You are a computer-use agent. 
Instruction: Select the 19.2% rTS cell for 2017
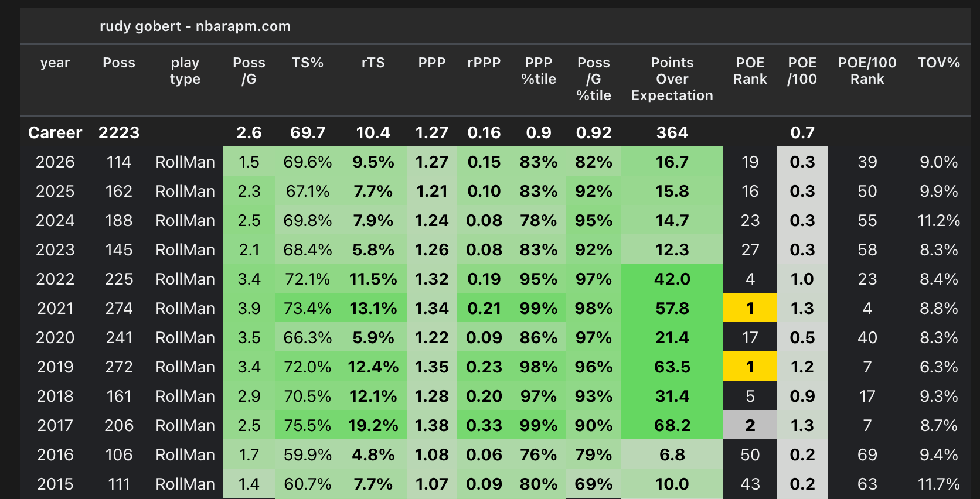coord(373,425)
